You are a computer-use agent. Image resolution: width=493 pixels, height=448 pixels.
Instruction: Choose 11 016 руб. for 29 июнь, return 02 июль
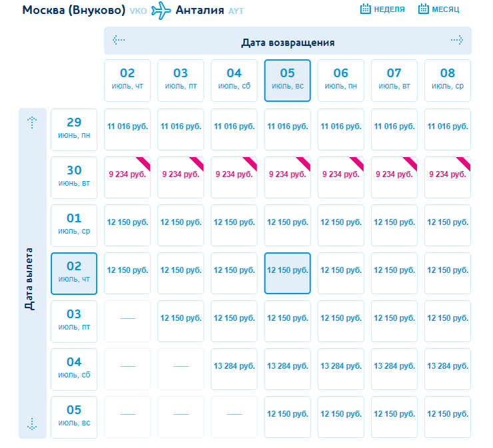127,129
